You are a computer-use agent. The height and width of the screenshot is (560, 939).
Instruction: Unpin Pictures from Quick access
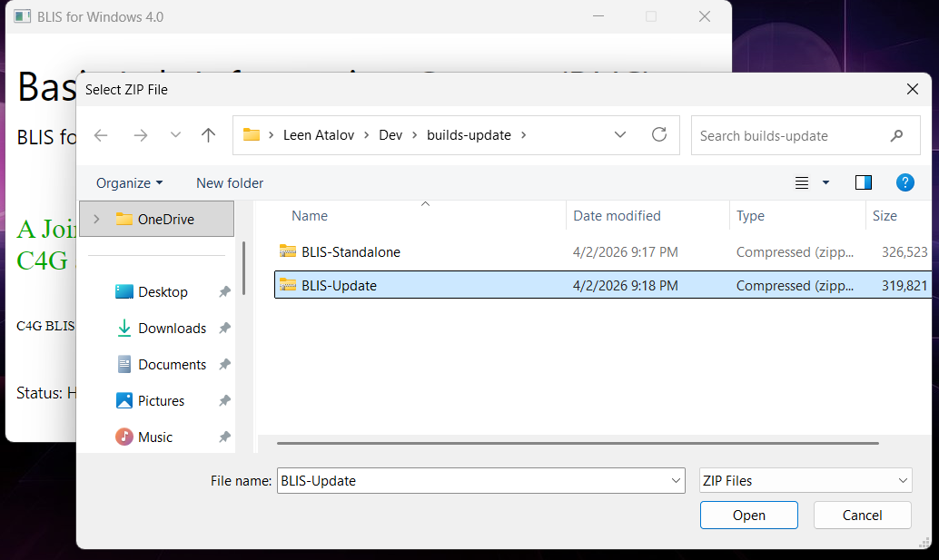223,400
